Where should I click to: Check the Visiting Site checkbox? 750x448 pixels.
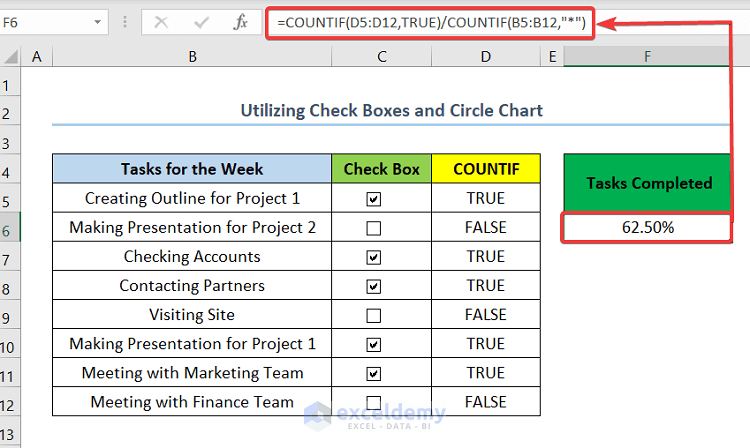coord(374,316)
